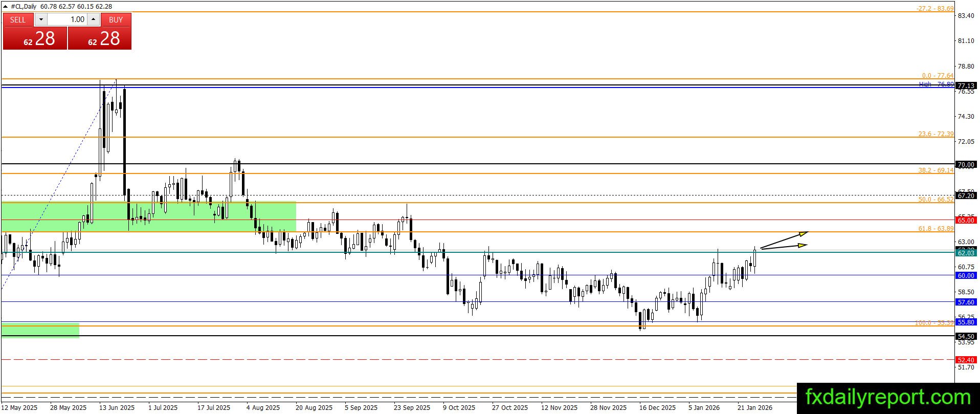Click the blue 57.60 price level tag
Viewport: 980px width, 414px height.
pyautogui.click(x=966, y=302)
